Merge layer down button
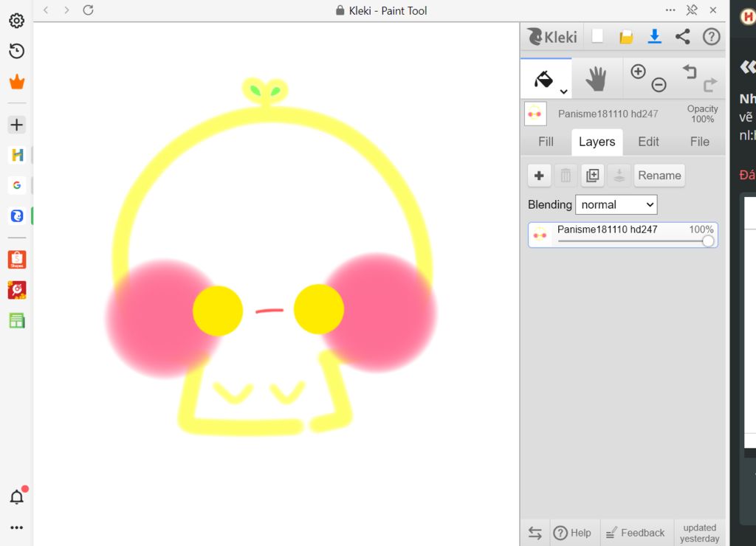Viewport: 756px width, 546px height. pos(619,176)
